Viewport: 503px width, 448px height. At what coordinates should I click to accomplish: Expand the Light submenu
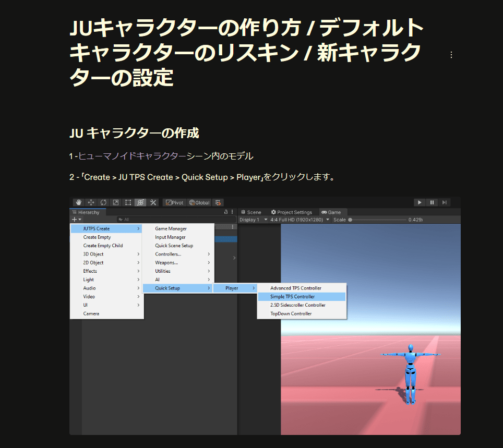(107, 280)
